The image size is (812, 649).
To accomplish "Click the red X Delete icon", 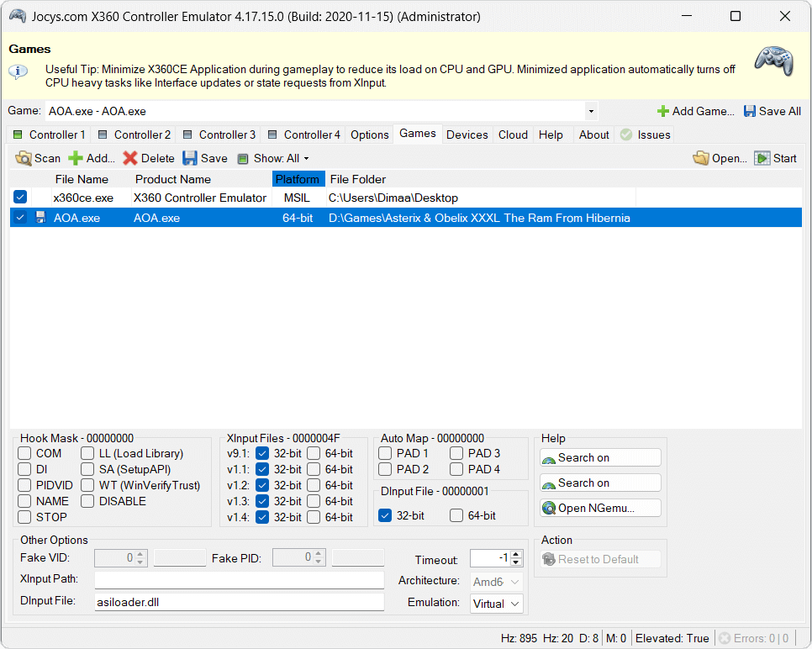I will coord(130,158).
